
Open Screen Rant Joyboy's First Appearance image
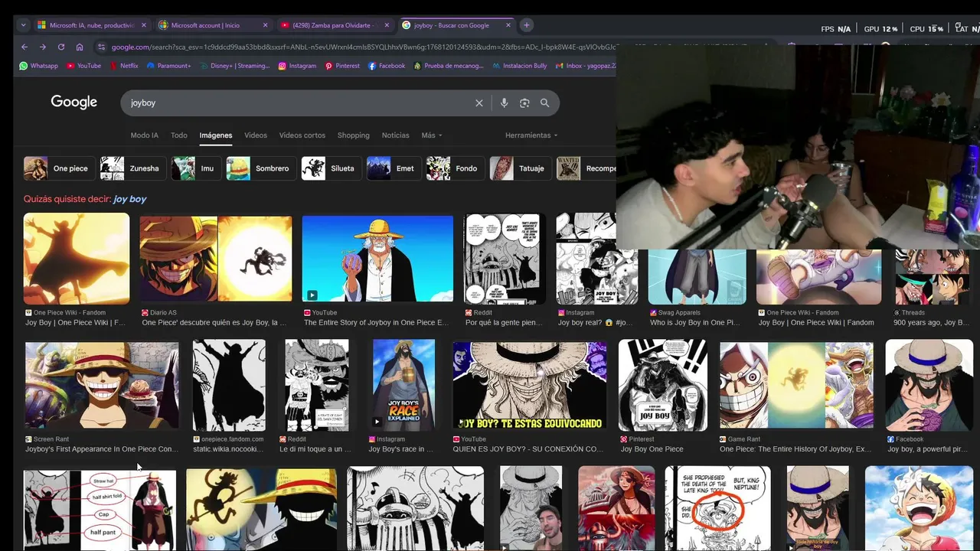pos(102,385)
